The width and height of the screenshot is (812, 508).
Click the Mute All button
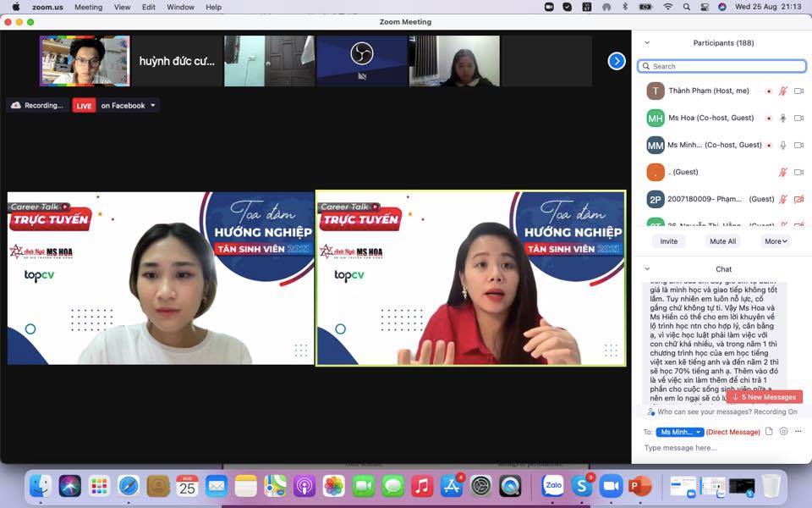721,241
